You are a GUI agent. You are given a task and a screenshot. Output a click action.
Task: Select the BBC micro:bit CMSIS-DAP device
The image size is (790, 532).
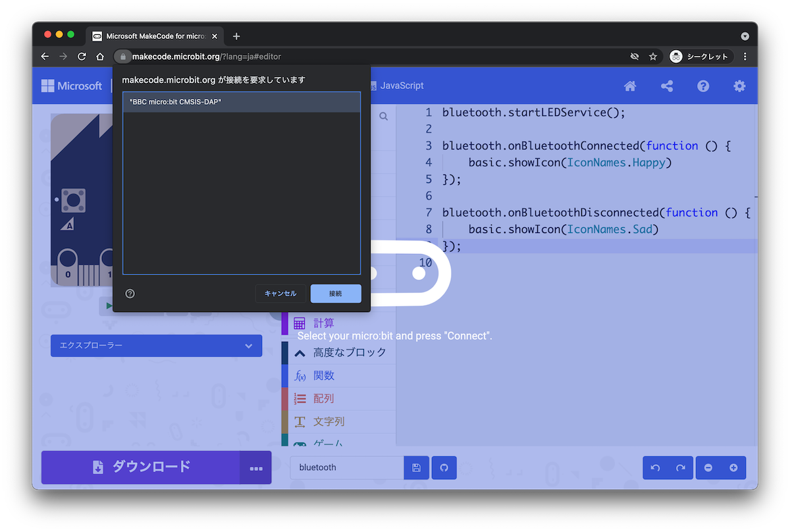(242, 102)
